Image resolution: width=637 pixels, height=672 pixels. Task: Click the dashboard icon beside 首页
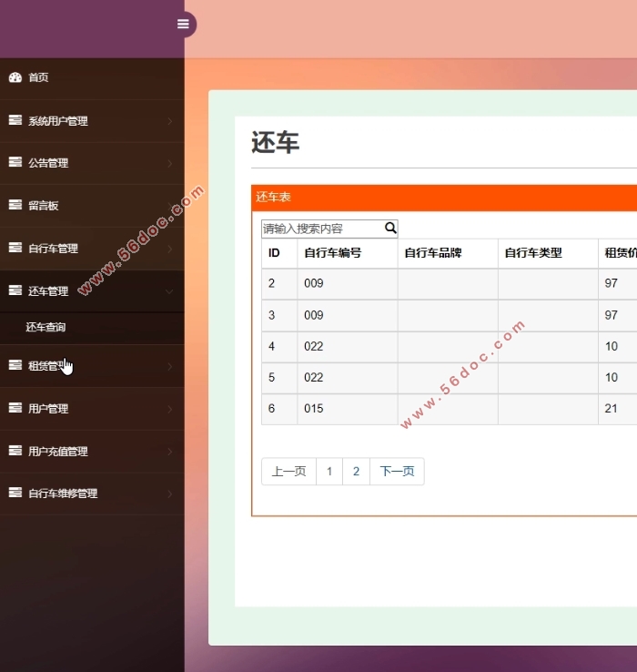coord(15,77)
